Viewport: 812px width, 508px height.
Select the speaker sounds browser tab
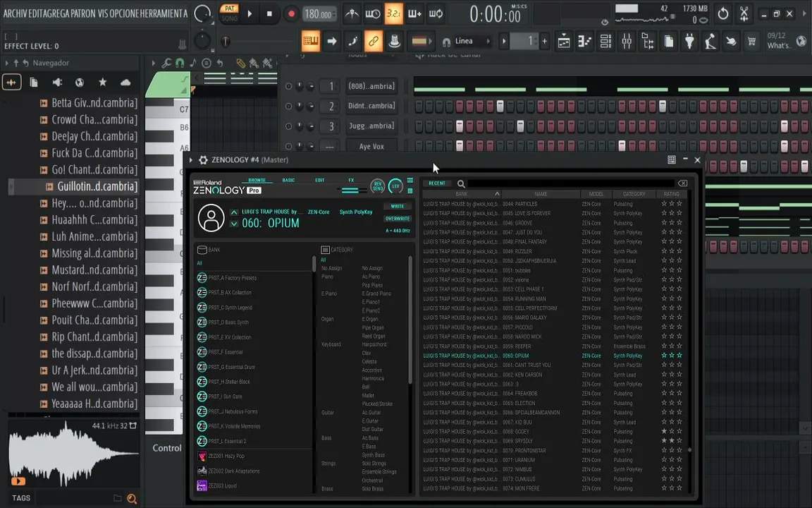click(57, 82)
